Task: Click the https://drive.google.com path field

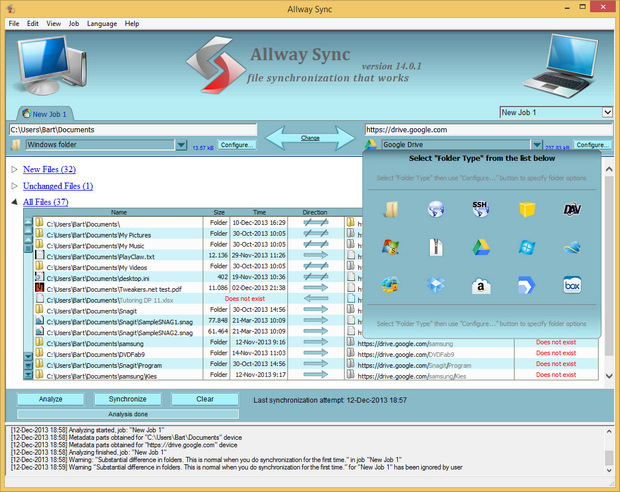Action: tap(489, 130)
